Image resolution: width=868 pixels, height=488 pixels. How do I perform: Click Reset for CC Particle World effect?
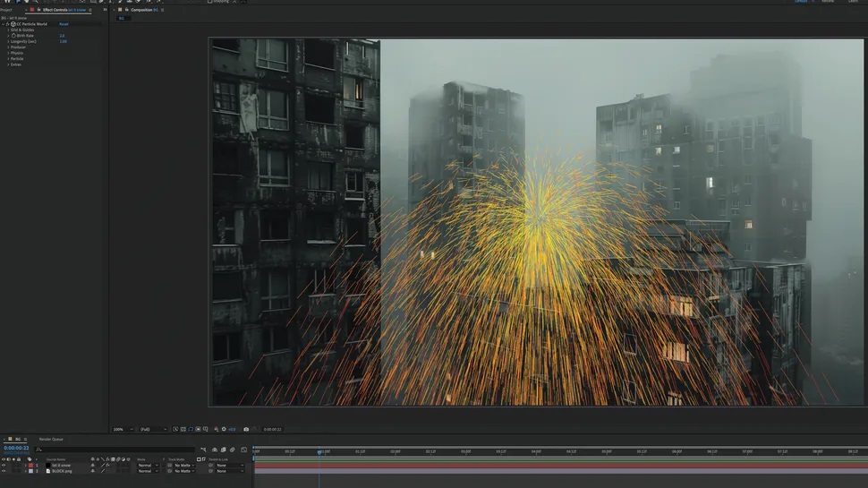click(64, 24)
